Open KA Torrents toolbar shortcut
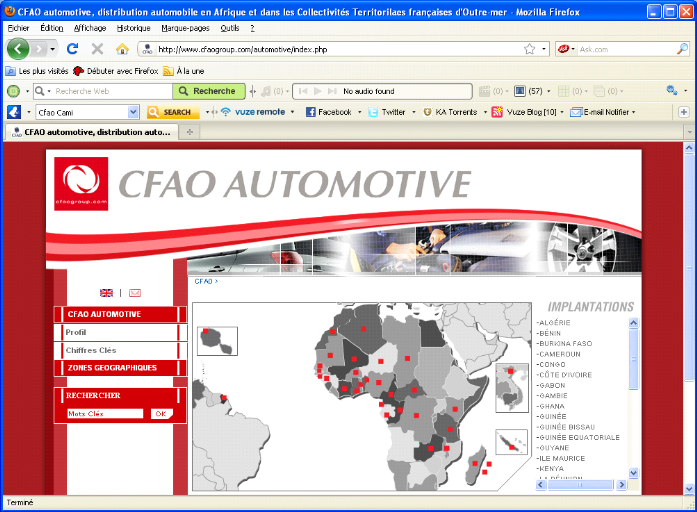This screenshot has height=512, width=697. pyautogui.click(x=450, y=112)
